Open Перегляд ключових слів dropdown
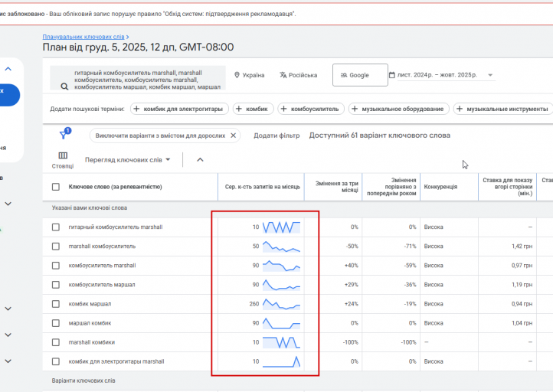Viewport: 553px width, 392px height. point(127,160)
